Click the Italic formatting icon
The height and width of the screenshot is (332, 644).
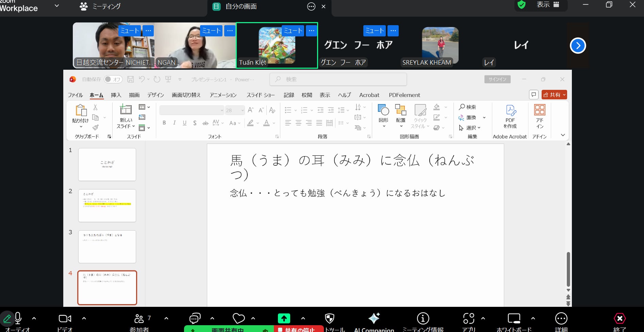pyautogui.click(x=174, y=123)
